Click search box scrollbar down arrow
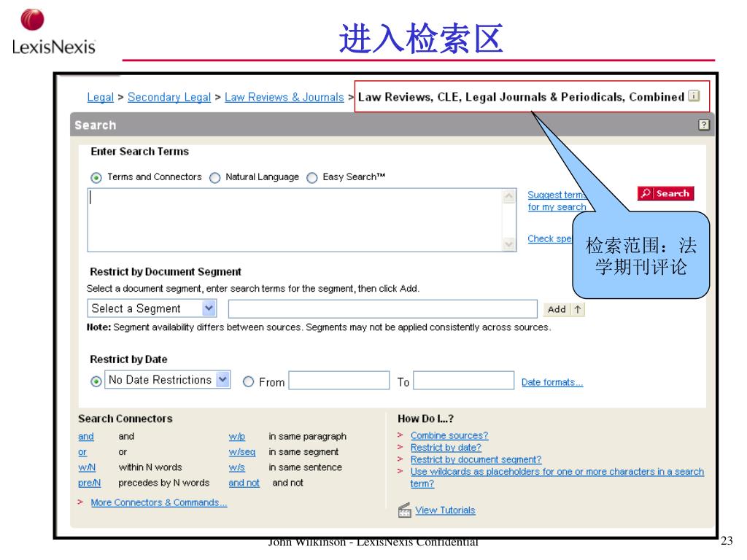Screen dimensions: 747x560 click(x=509, y=244)
